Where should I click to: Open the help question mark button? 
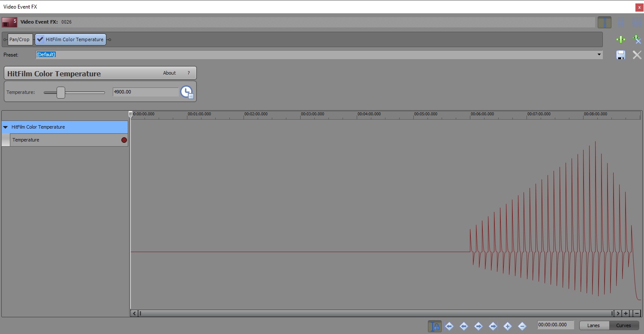pos(189,73)
